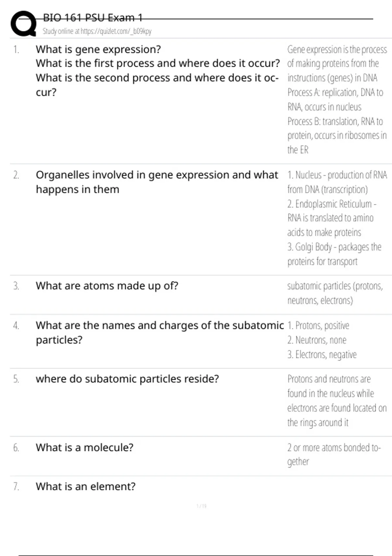Click the "Golgi Body - packages" answer line
Image resolution: width=392 pixels, height=556 pixels.
(x=334, y=247)
